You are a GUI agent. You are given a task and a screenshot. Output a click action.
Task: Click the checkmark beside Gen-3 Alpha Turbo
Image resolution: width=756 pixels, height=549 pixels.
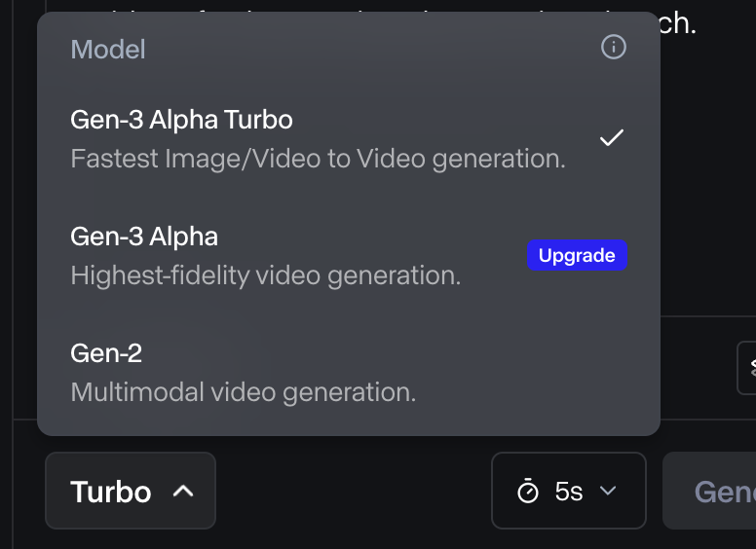pyautogui.click(x=612, y=137)
